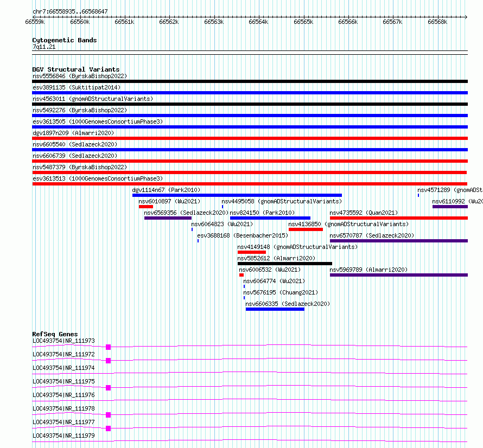
Task: Open nsv4563011 gnomADStructuralVariants label
Action: coord(93,99)
